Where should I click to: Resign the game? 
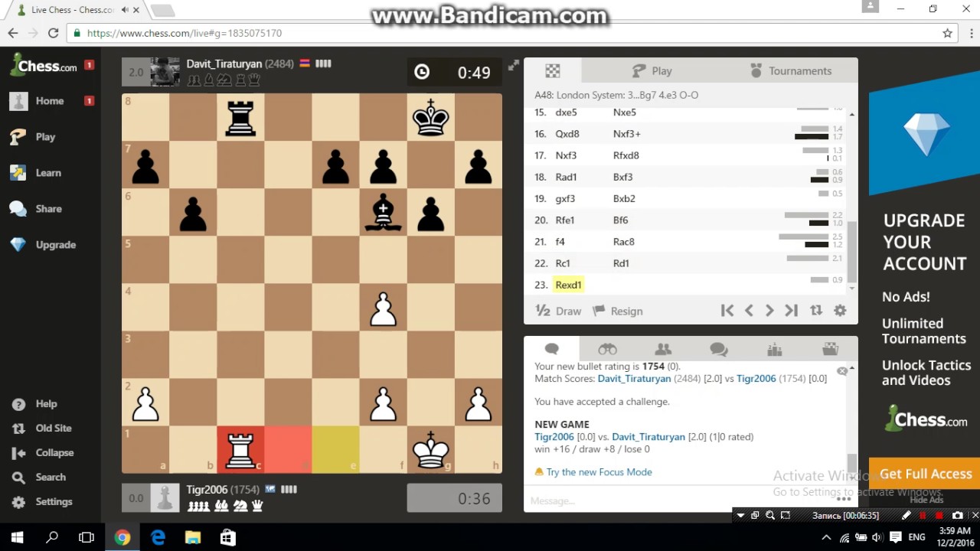[x=618, y=311]
